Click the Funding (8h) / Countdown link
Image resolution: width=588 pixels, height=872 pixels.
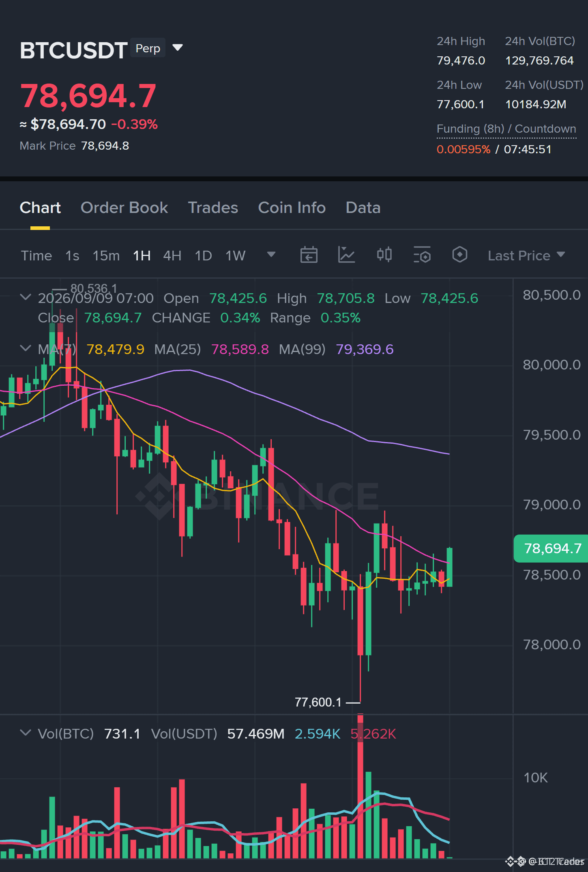pyautogui.click(x=506, y=129)
